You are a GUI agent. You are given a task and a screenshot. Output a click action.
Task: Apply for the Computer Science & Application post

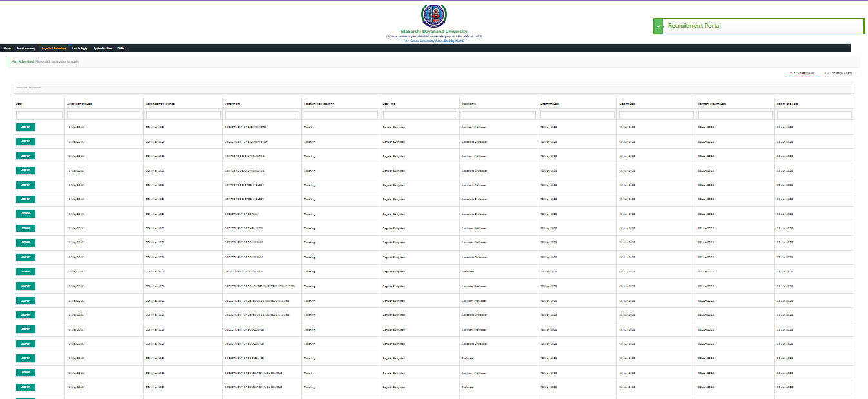(x=26, y=286)
